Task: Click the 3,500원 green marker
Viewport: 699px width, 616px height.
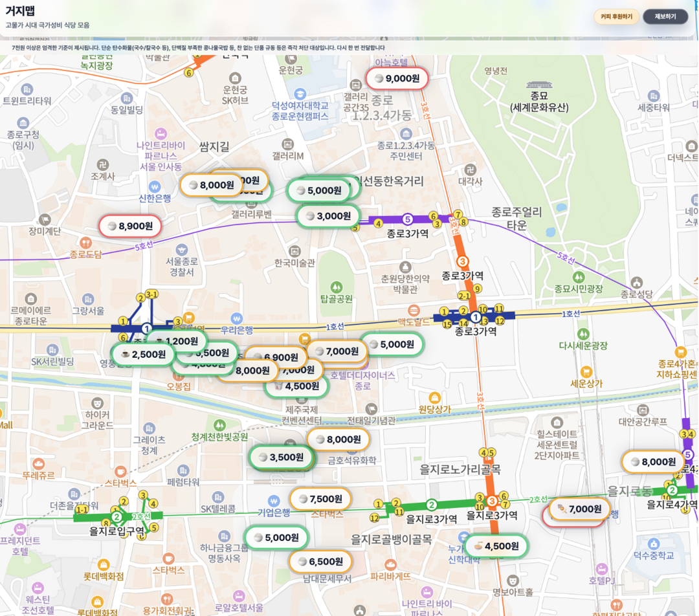Action: (280, 457)
